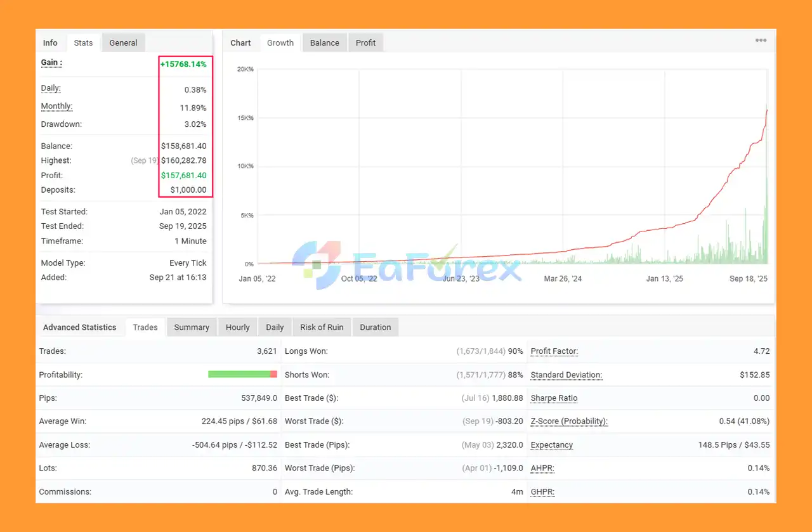Switch to the Stats tab

point(83,43)
